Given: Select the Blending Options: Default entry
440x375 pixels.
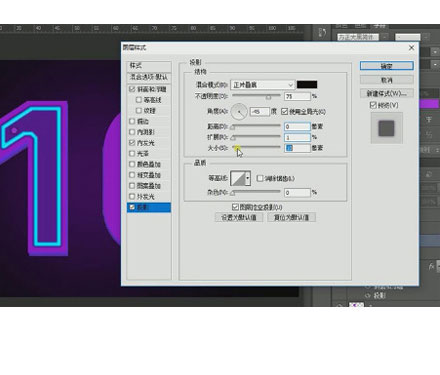Looking at the screenshot, I should coord(149,77).
